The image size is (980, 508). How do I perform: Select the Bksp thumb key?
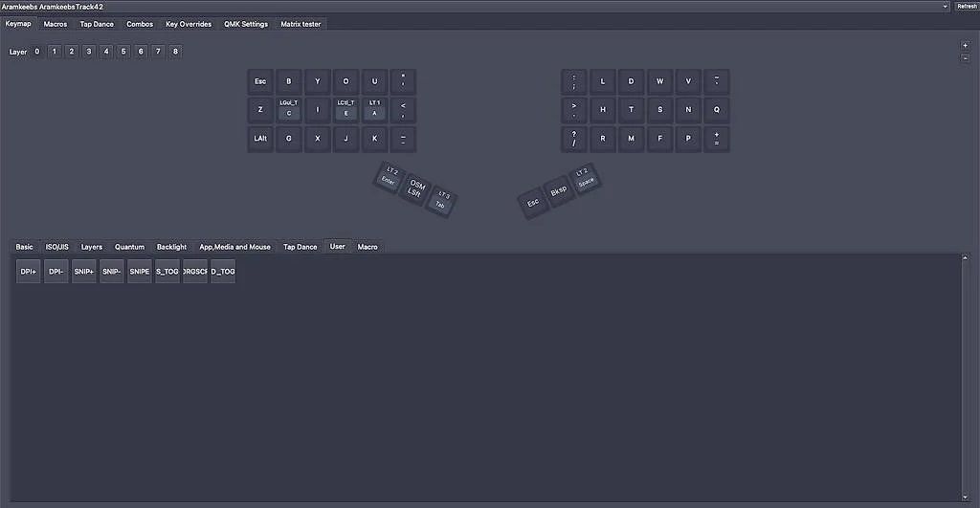coord(558,190)
